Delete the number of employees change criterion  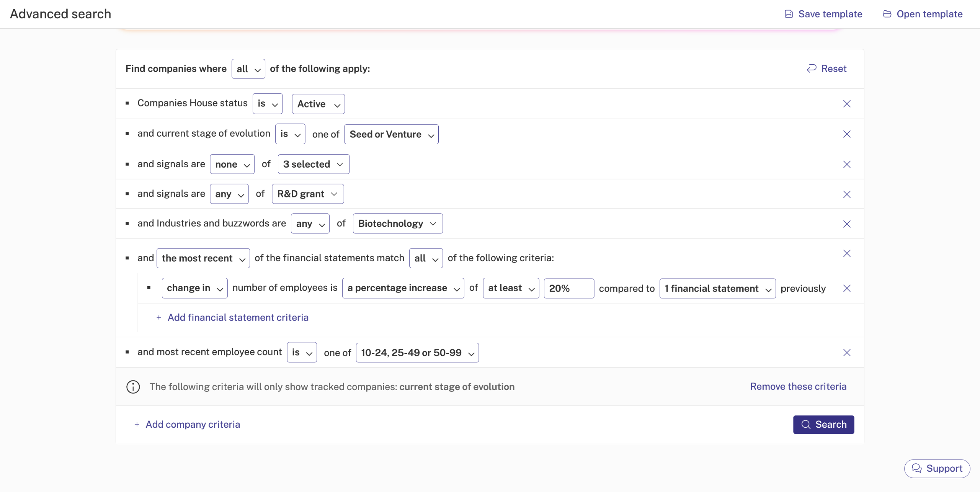click(x=847, y=288)
